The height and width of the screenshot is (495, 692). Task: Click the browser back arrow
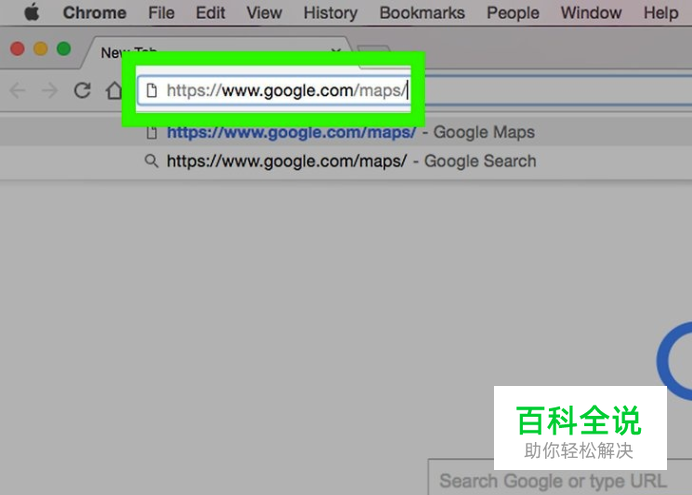click(x=18, y=90)
